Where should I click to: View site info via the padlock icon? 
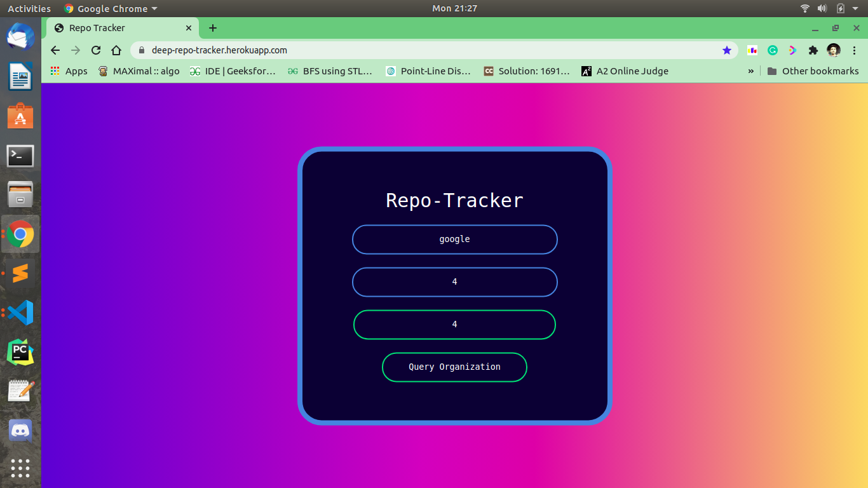pos(142,50)
